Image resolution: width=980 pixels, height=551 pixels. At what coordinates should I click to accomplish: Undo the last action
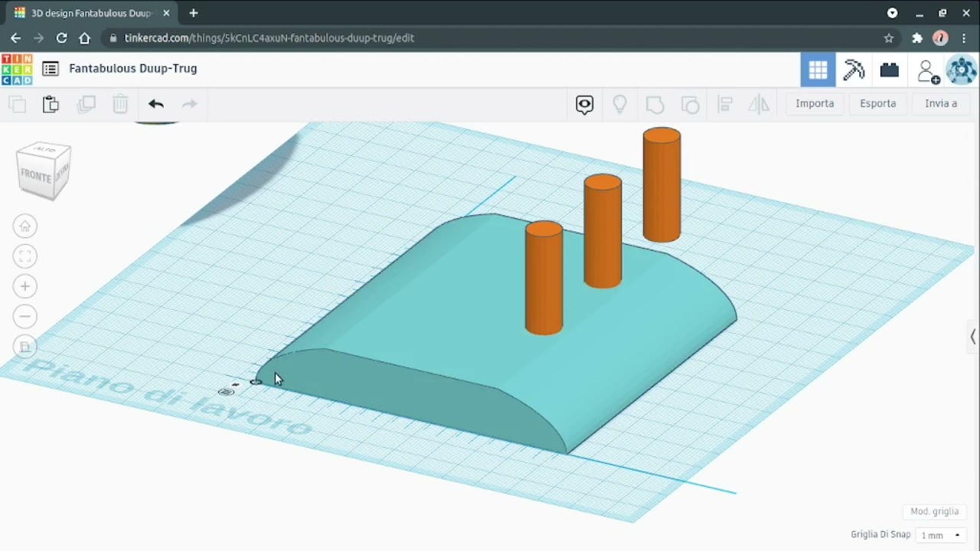[156, 104]
